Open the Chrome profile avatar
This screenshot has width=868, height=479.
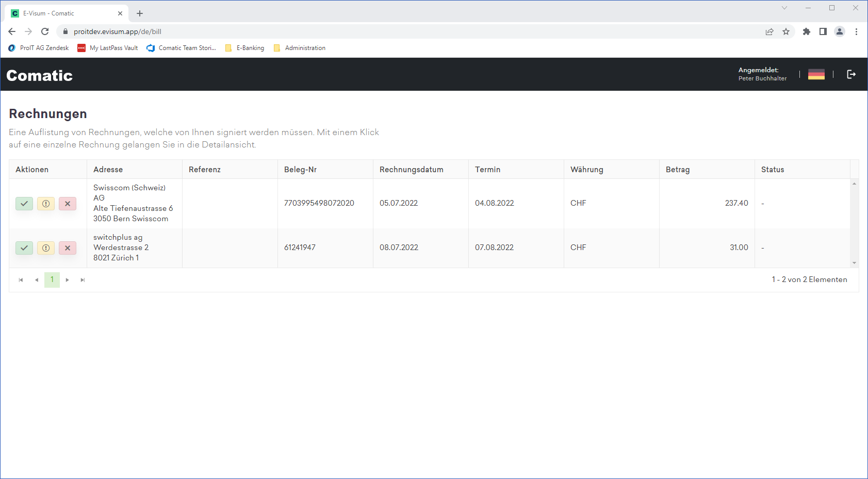tap(840, 31)
